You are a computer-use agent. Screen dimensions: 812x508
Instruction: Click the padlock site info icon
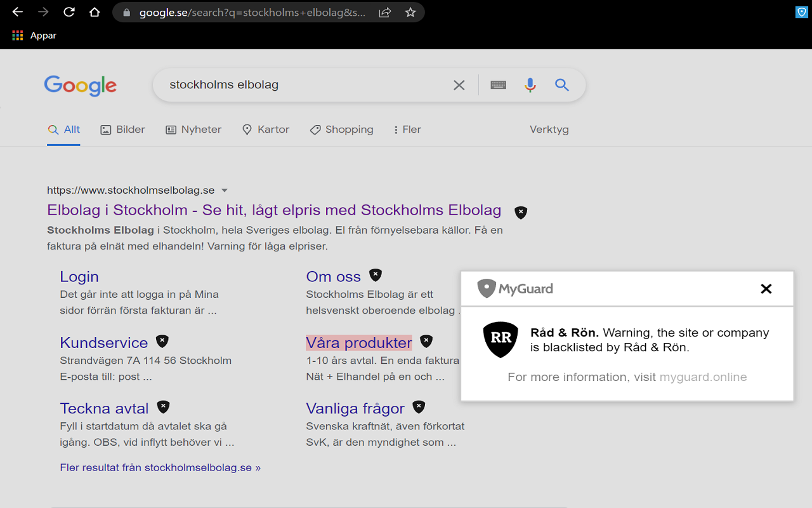pos(127,12)
